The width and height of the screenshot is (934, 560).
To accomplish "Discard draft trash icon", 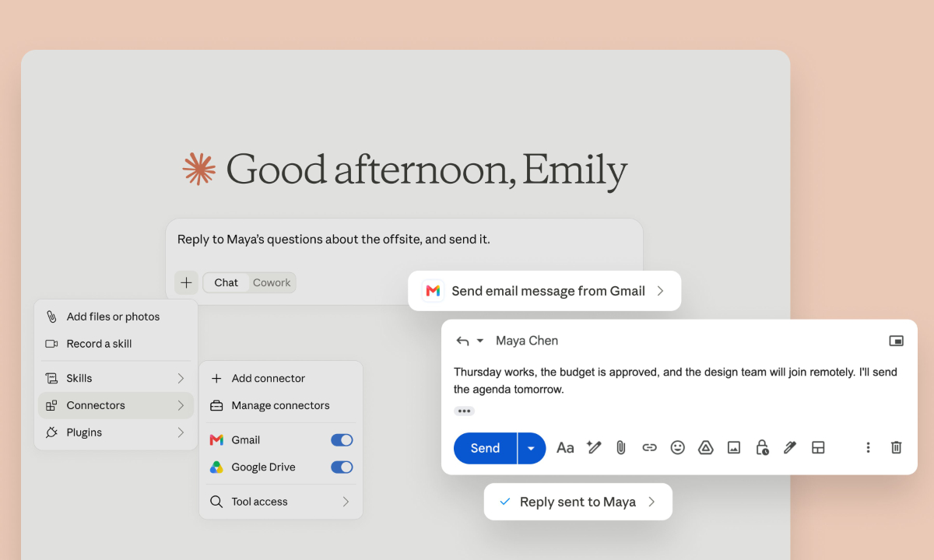I will 896,447.
